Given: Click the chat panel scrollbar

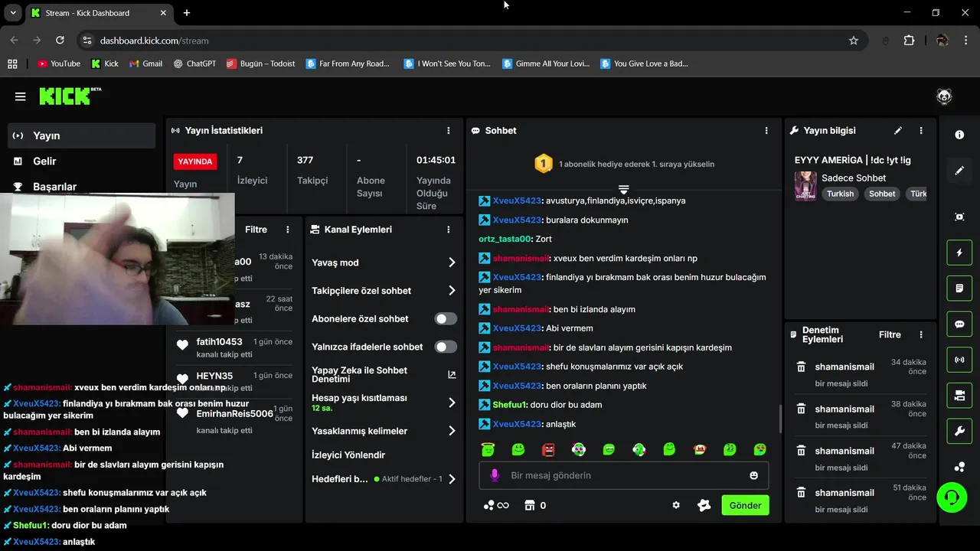Looking at the screenshot, I should 780,419.
